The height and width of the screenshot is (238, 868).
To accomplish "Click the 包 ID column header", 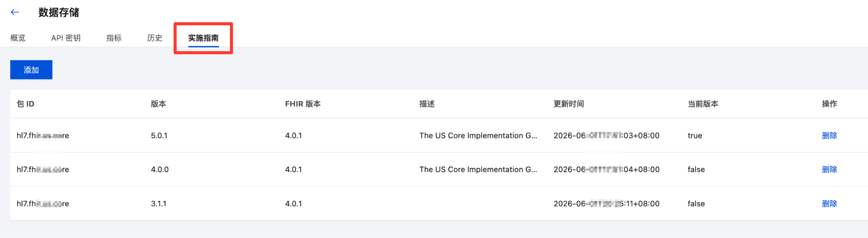I will coord(26,104).
